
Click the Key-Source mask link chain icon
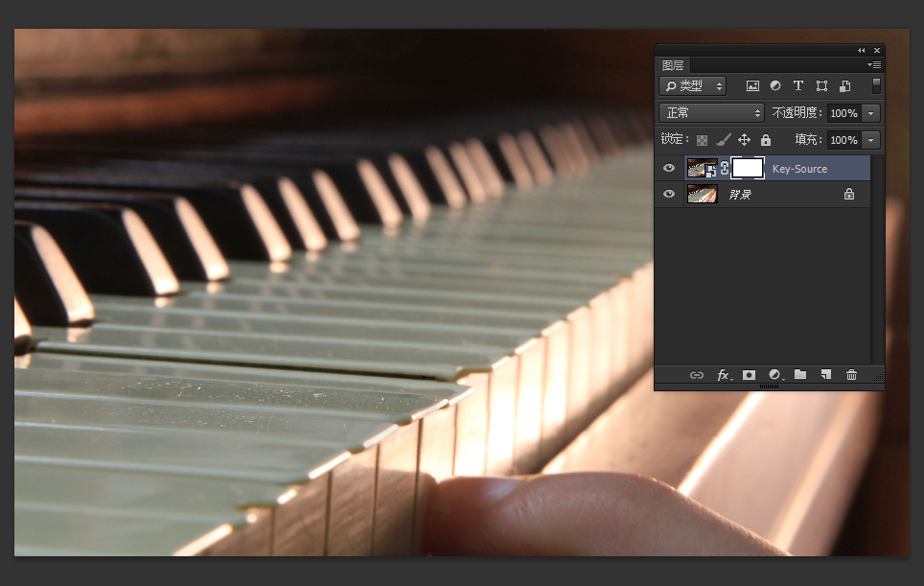pyautogui.click(x=725, y=168)
